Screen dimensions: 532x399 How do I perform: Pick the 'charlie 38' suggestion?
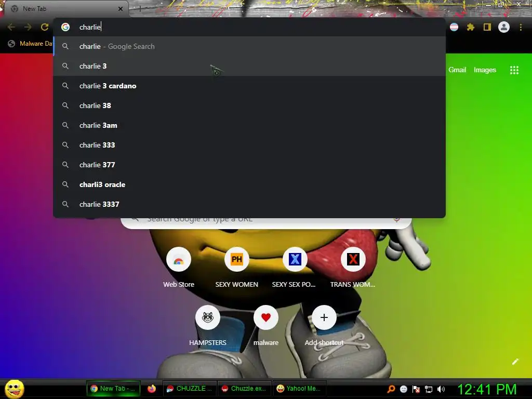coord(249,105)
